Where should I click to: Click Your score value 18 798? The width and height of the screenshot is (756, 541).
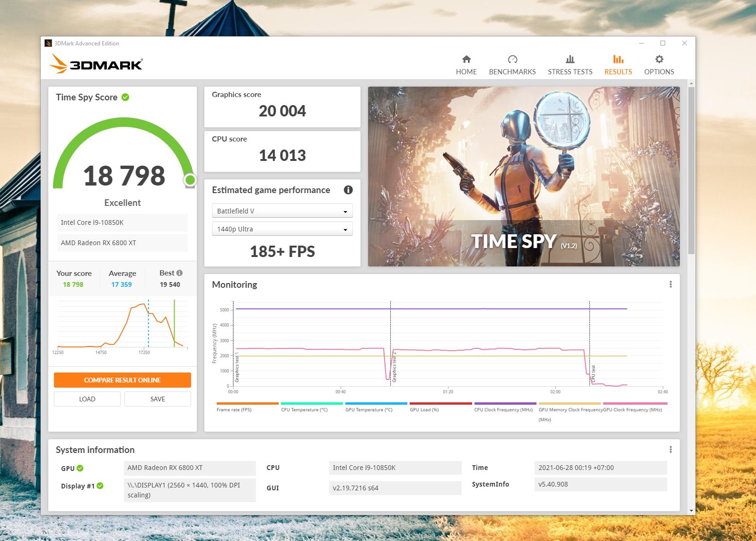73,284
